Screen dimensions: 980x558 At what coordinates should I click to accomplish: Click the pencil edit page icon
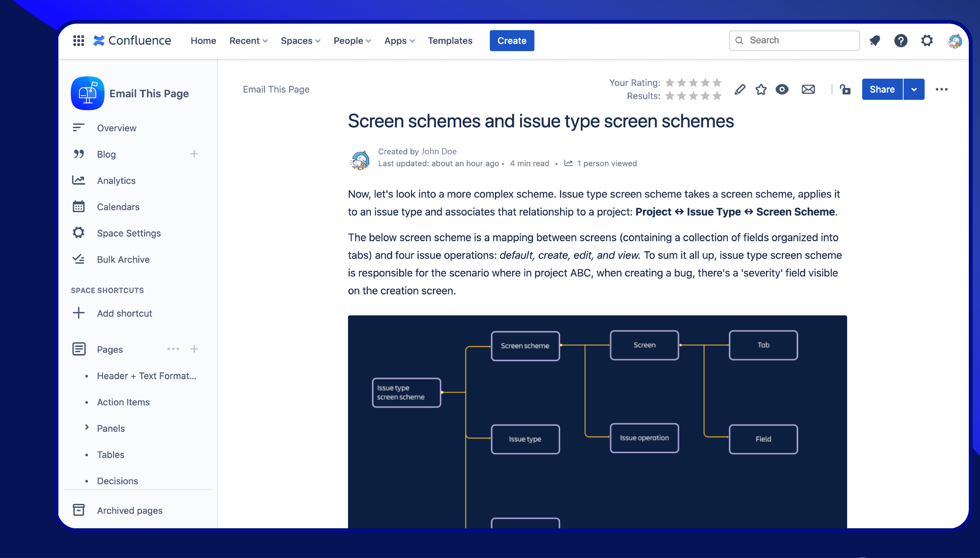740,89
